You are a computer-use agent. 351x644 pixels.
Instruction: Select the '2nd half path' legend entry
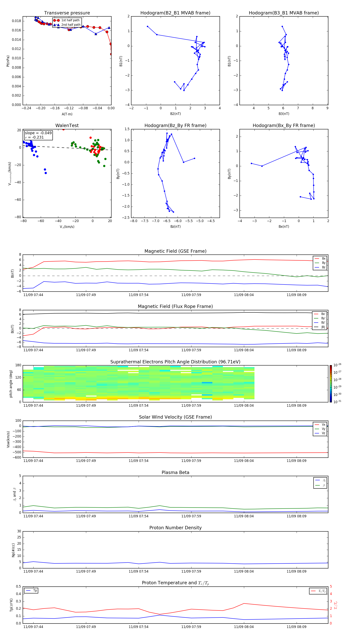pyautogui.click(x=67, y=25)
